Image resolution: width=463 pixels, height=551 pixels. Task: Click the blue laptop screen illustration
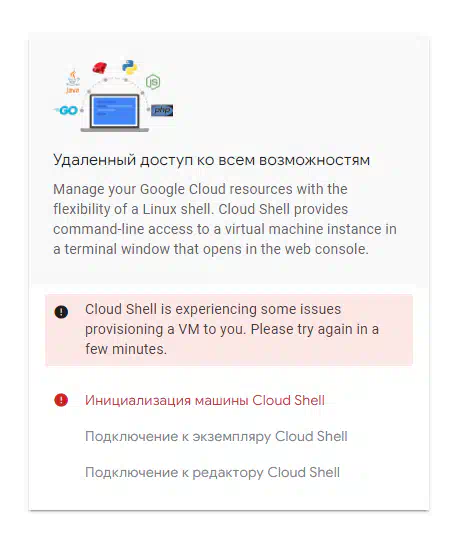(114, 111)
